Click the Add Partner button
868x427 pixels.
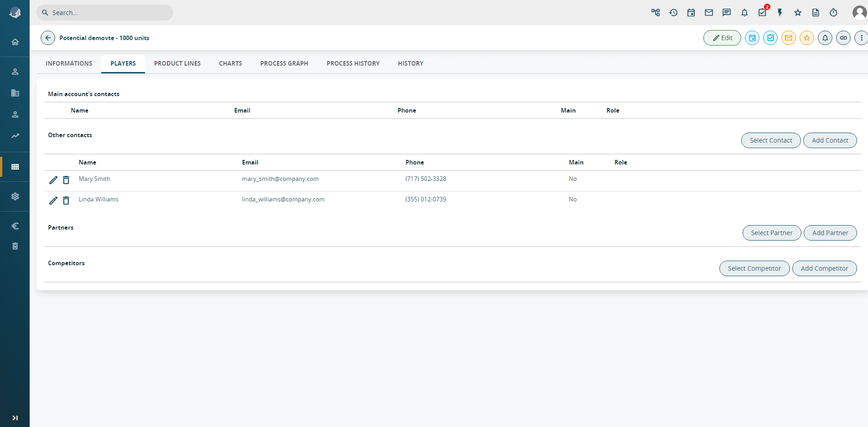(830, 233)
